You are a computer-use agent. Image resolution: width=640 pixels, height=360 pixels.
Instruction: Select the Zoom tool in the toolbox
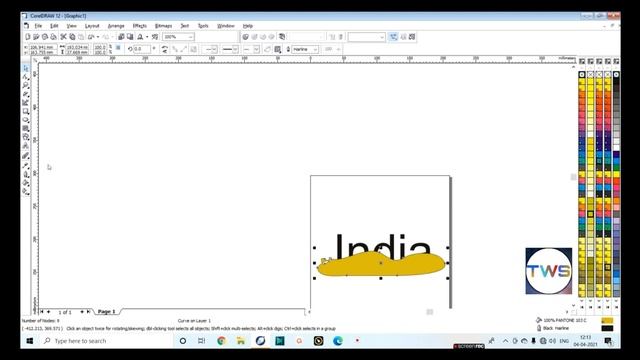pos(26,85)
